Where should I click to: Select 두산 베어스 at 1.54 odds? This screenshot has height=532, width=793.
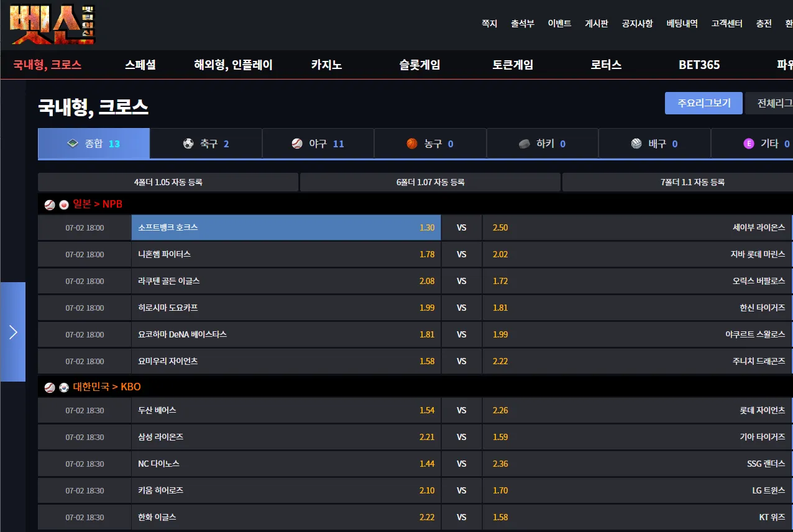[286, 410]
